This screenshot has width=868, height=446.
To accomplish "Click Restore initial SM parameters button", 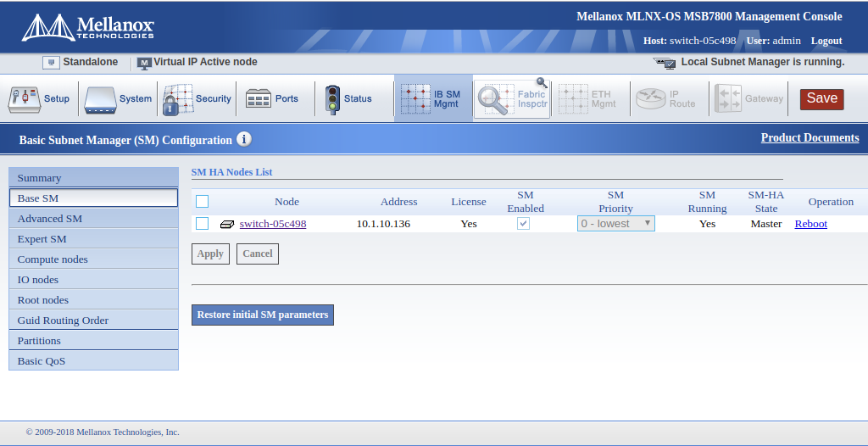I will click(263, 315).
